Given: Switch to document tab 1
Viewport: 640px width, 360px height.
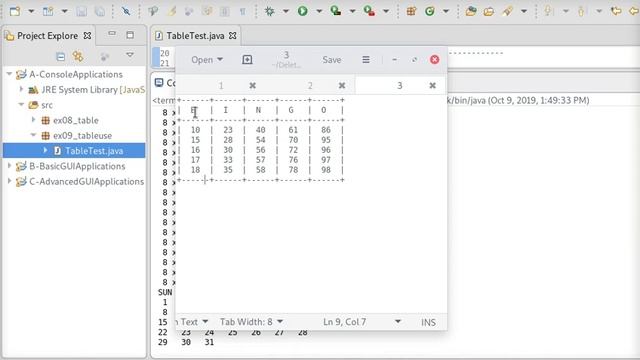Looking at the screenshot, I should point(221,86).
